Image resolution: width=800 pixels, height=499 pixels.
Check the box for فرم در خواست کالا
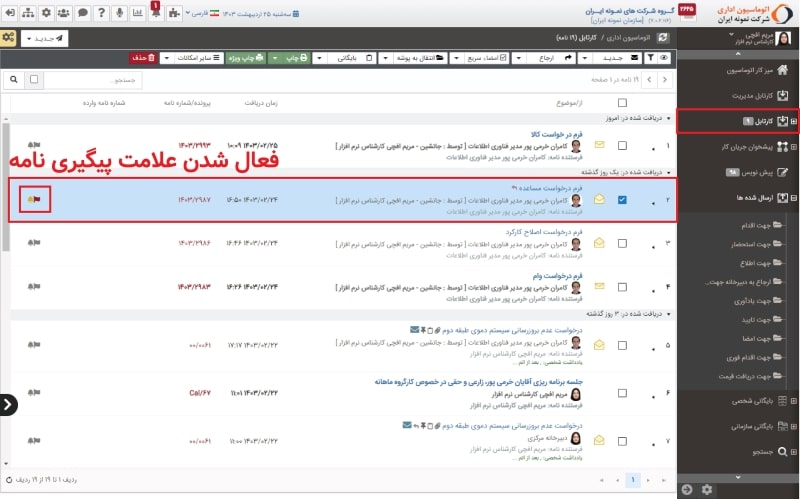click(622, 145)
